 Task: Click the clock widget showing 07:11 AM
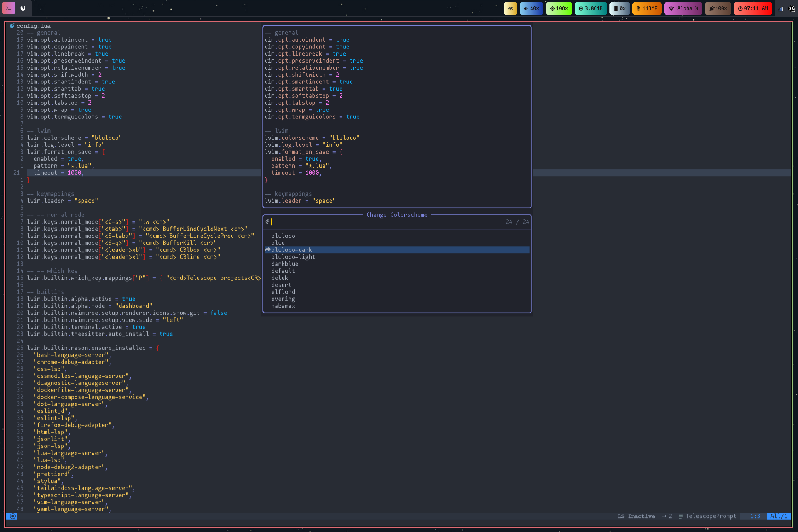pyautogui.click(x=753, y=8)
